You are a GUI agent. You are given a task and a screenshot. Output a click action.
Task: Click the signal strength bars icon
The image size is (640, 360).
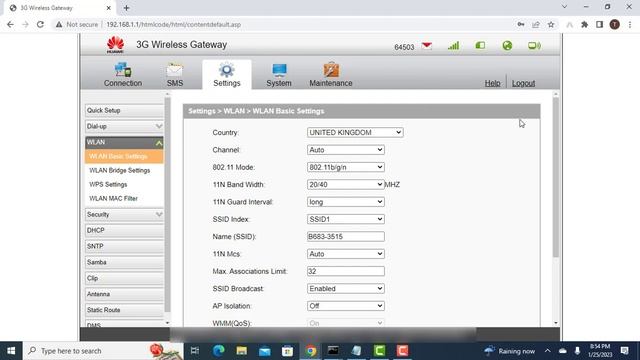453,46
